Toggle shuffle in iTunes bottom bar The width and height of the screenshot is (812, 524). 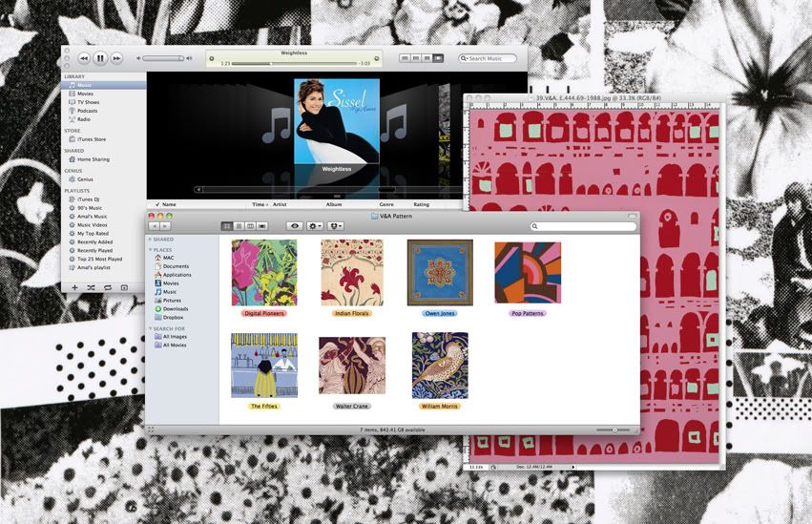[92, 287]
